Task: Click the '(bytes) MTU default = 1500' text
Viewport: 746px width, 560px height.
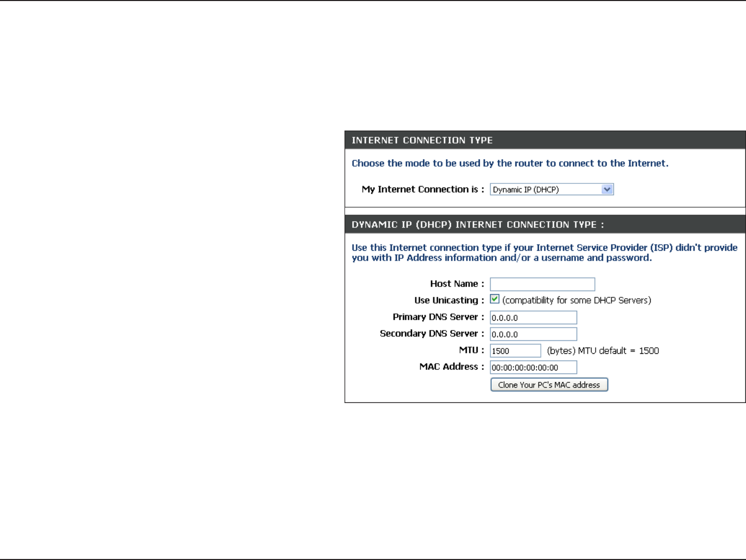Action: [603, 351]
